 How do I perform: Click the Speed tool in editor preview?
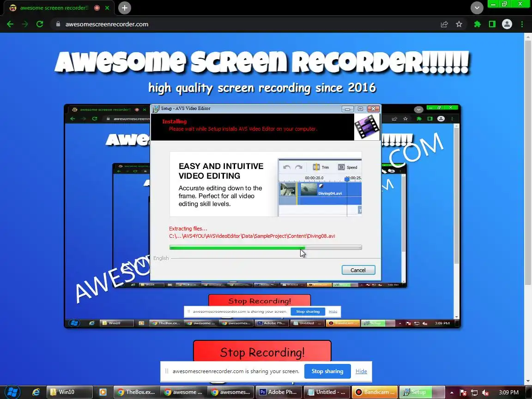[347, 167]
